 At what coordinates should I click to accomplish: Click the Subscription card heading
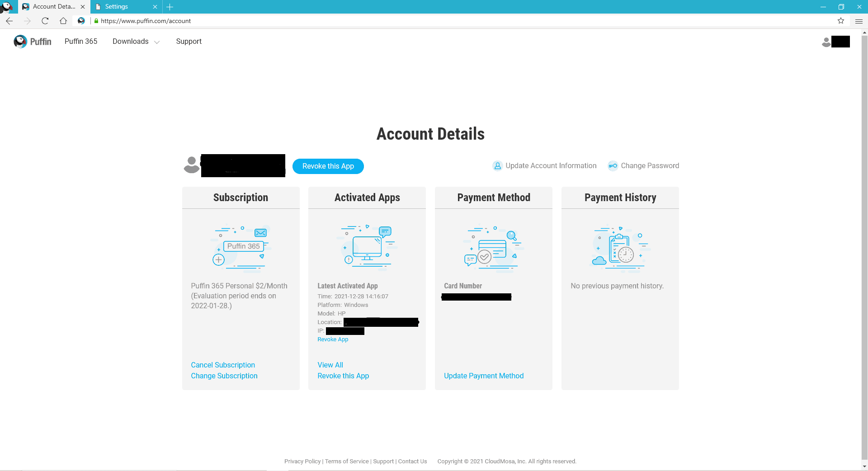pos(241,198)
